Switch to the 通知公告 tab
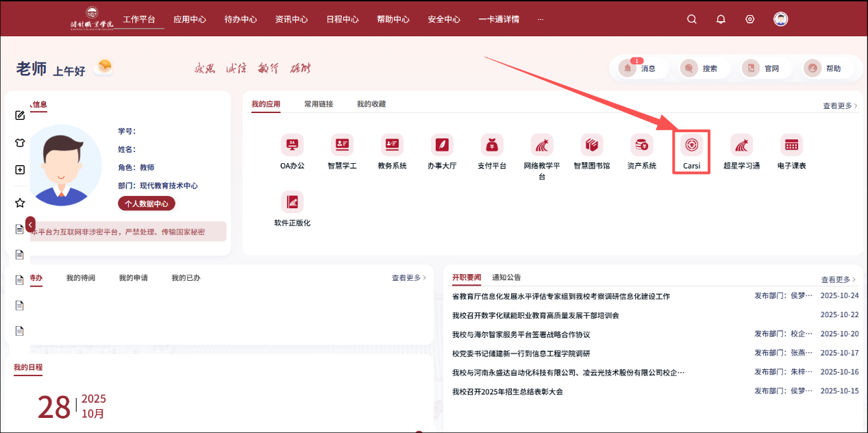The image size is (868, 433). point(506,277)
